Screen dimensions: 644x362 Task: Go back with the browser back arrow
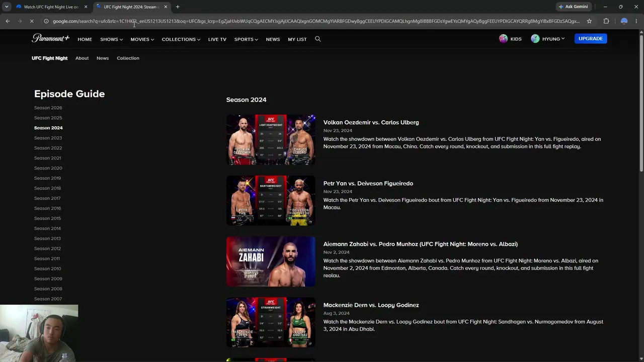click(8, 21)
